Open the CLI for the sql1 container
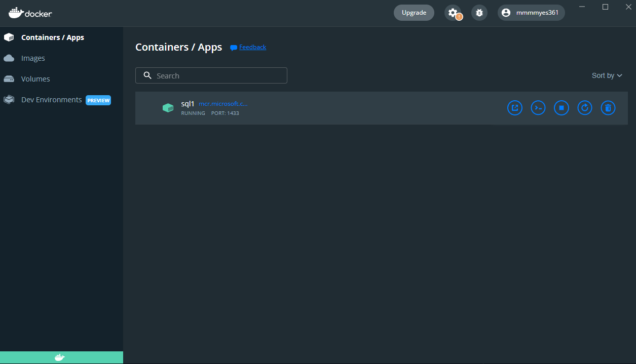 pos(538,108)
